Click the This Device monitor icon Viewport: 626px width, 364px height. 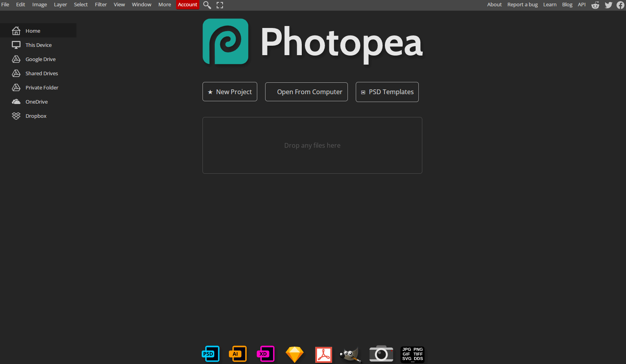click(x=16, y=45)
